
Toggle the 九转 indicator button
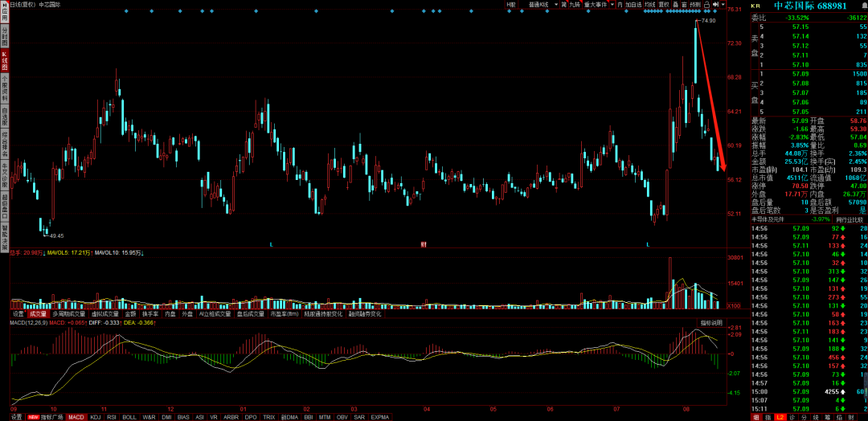tap(575, 5)
